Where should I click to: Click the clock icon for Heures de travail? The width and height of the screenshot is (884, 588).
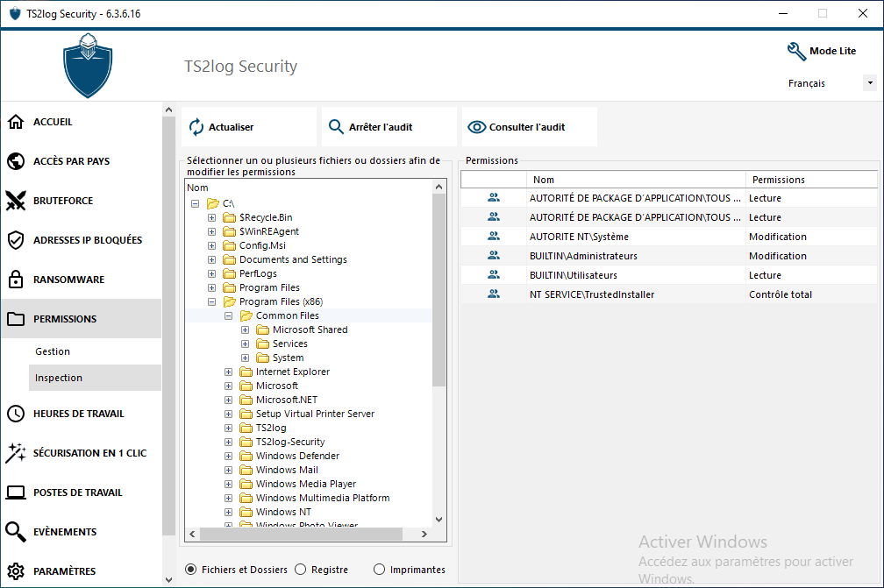(x=16, y=414)
